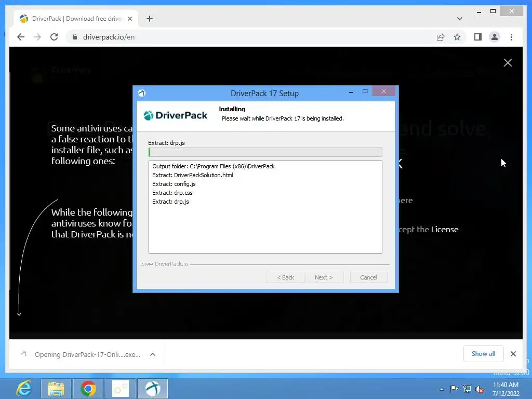
Task: Select 'Extract: config.js' log line
Action: point(174,184)
